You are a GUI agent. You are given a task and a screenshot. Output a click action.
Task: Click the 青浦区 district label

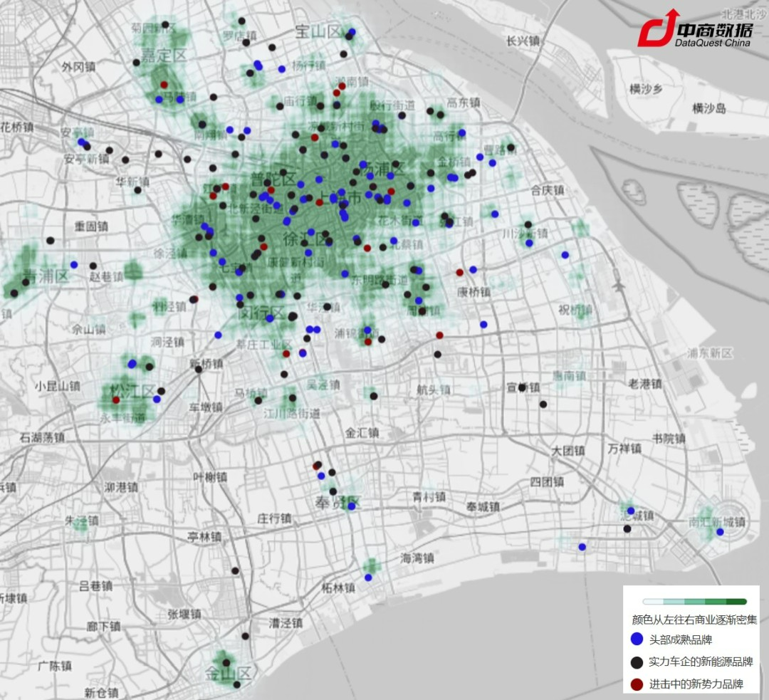coord(45,276)
